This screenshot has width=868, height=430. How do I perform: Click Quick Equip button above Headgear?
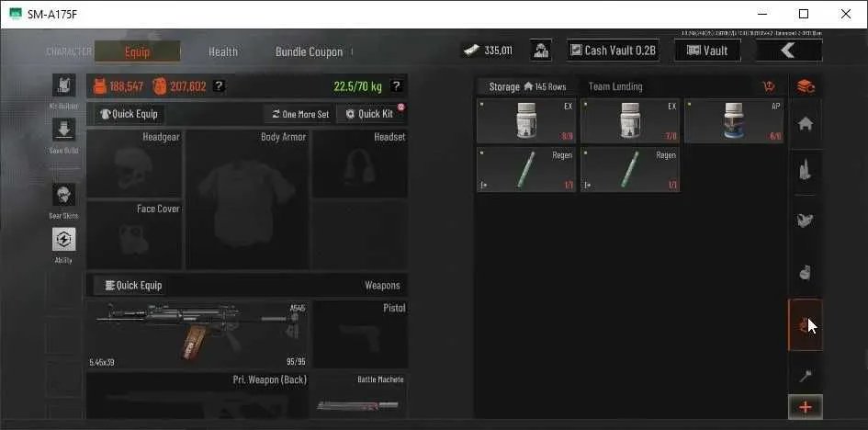point(130,114)
